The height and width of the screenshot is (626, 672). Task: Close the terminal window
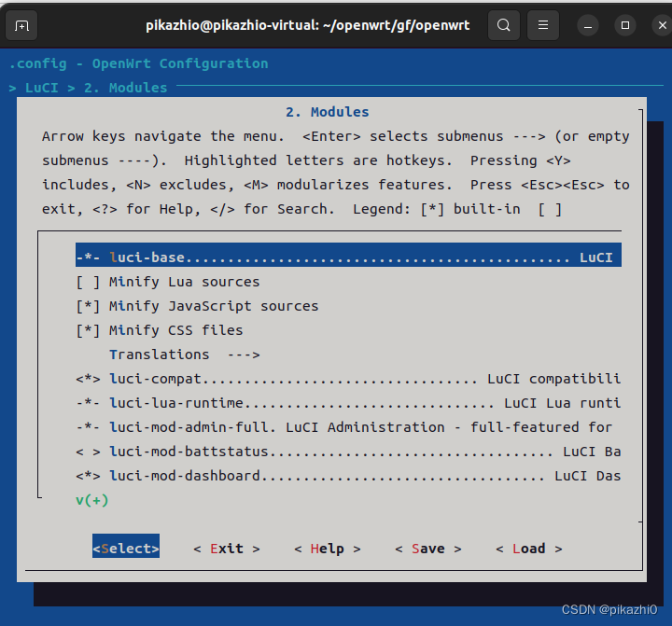coord(662,26)
